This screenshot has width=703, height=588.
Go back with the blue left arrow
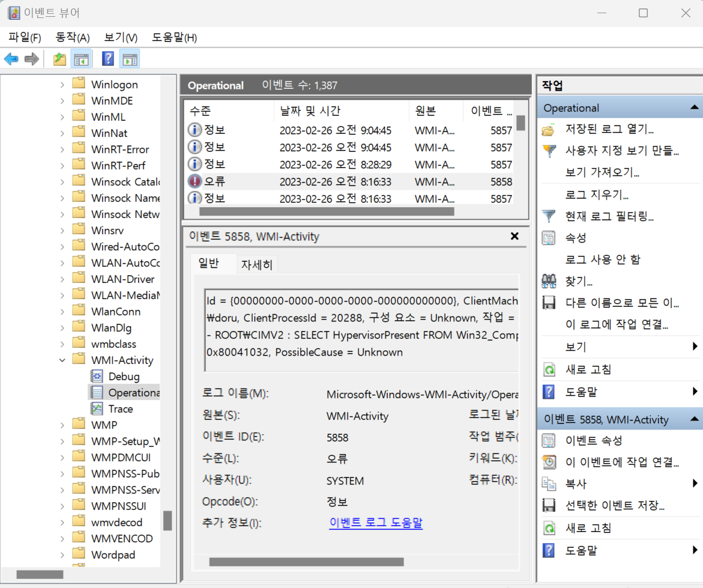tap(11, 59)
